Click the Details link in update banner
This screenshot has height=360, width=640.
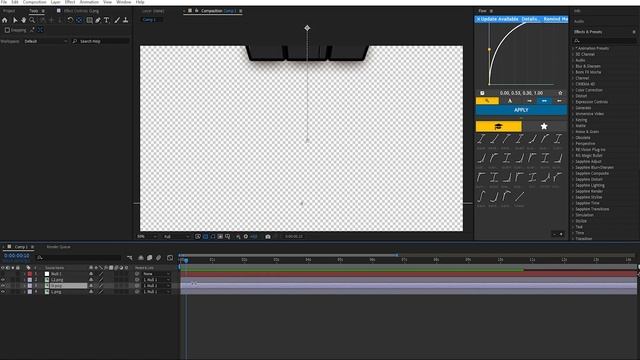coord(529,19)
